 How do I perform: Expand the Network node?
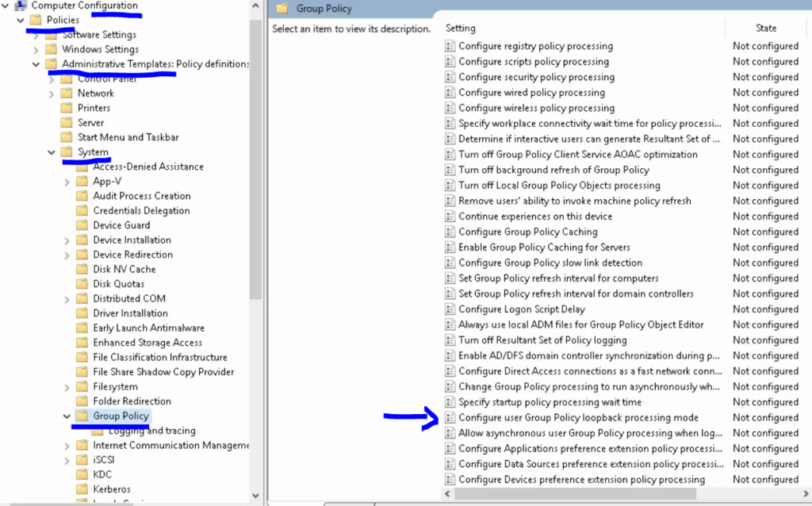[52, 94]
